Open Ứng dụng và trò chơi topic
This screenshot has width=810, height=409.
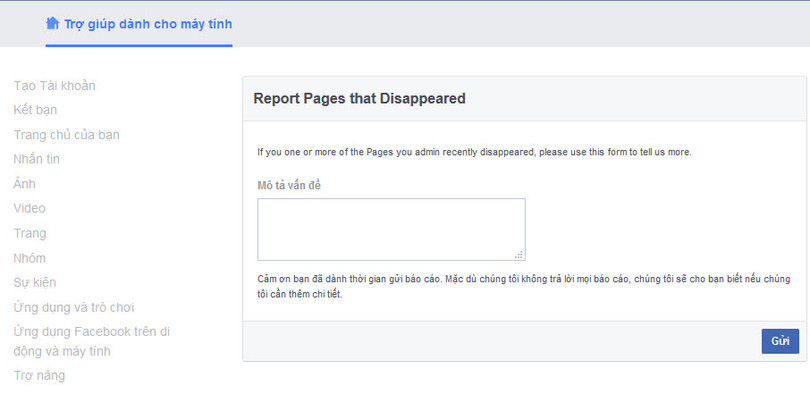point(74,307)
